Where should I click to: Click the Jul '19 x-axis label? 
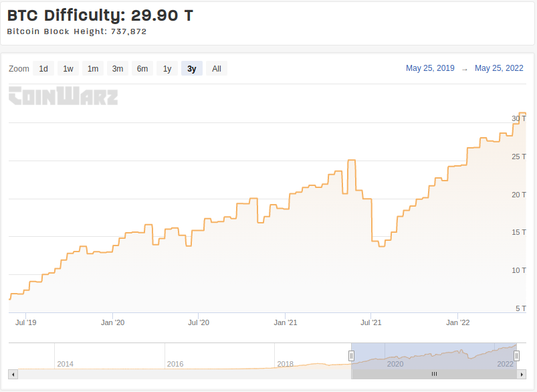[25, 322]
